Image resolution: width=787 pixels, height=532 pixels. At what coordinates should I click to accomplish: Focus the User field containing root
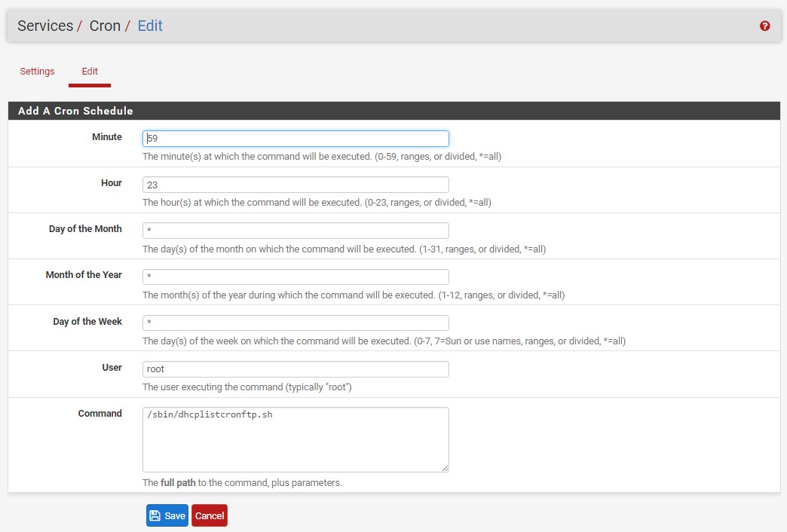tap(296, 369)
